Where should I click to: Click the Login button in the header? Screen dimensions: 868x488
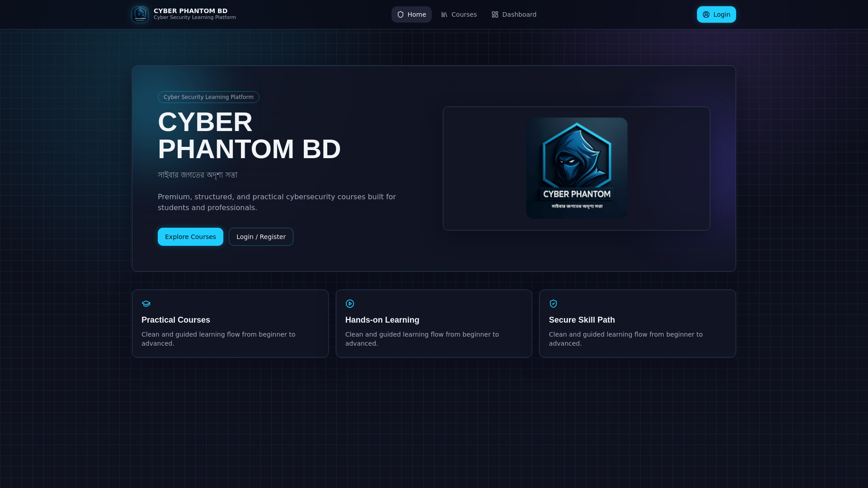pos(717,14)
